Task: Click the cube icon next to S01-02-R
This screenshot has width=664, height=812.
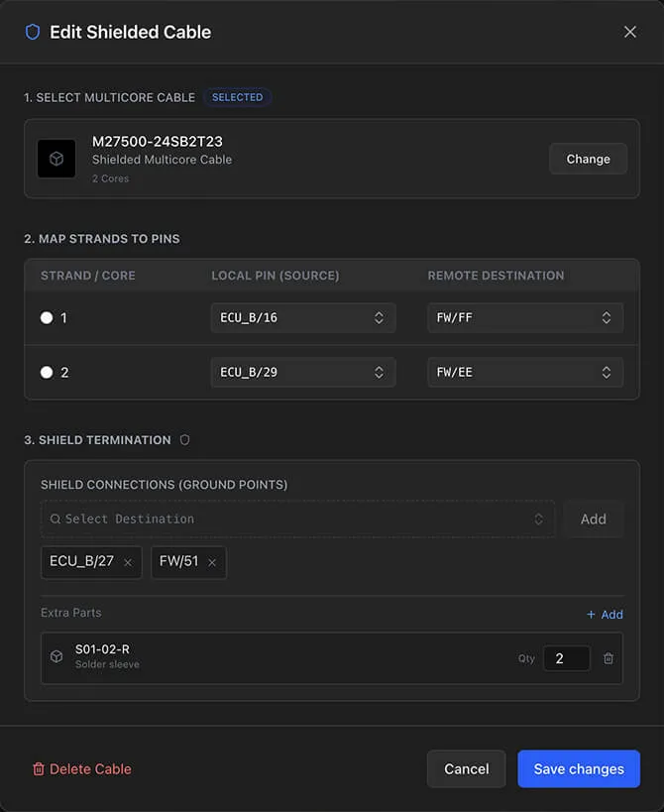Action: (x=56, y=657)
